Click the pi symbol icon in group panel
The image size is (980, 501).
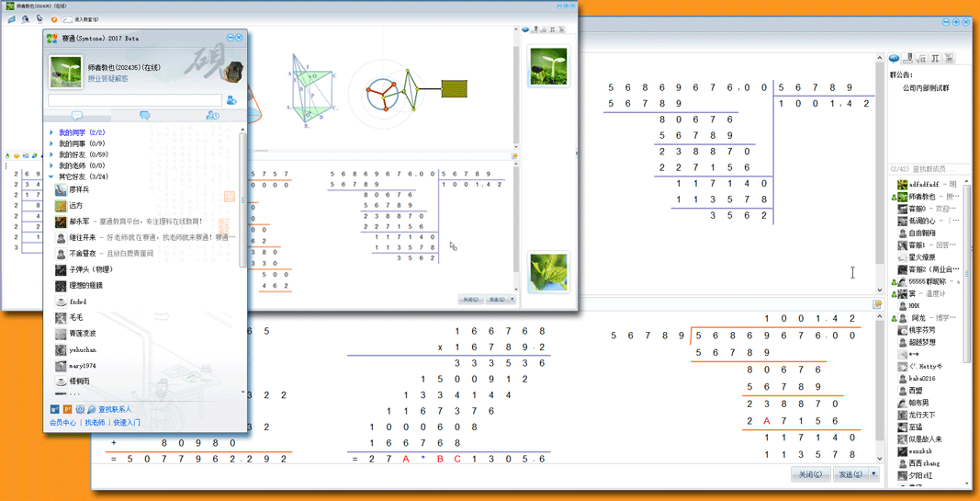point(935,59)
